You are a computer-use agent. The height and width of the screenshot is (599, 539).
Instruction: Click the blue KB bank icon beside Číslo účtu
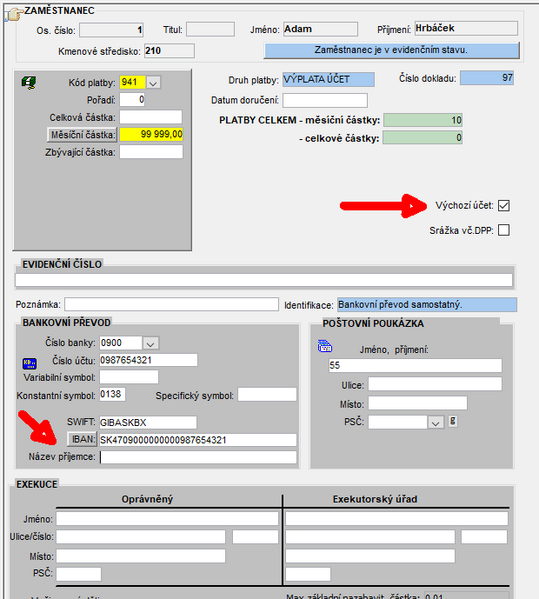pos(30,363)
